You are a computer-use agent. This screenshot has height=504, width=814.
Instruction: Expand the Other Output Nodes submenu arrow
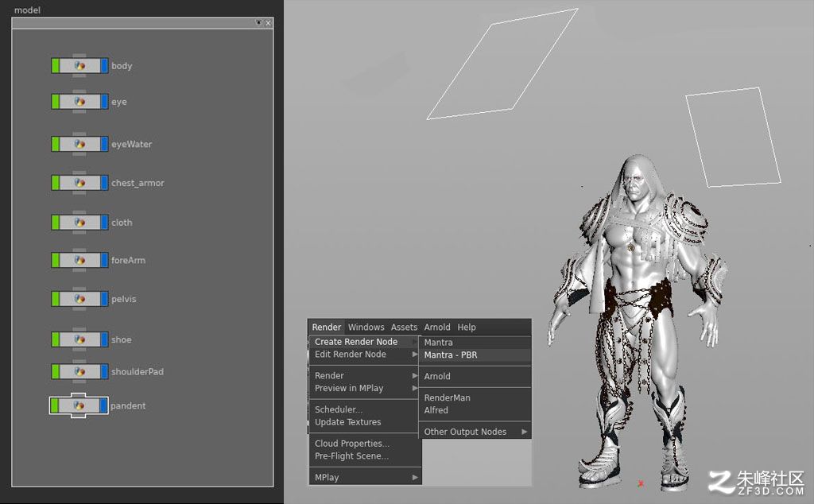pos(525,432)
